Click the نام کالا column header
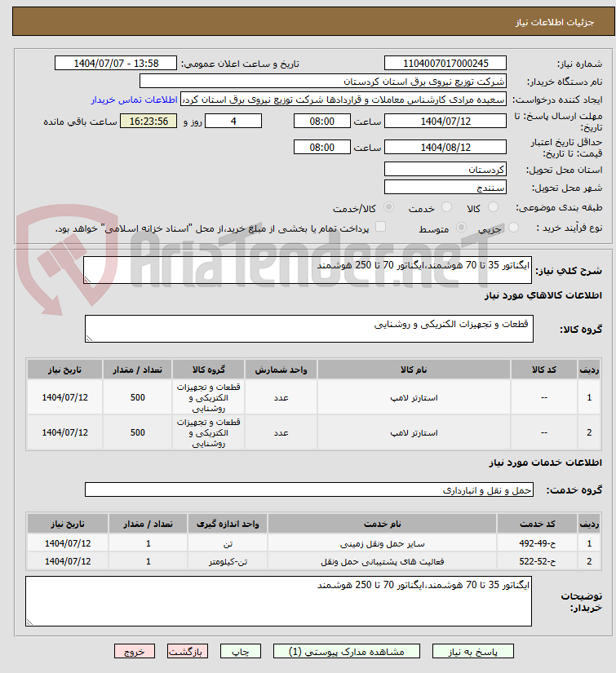Viewport: 616px width, 673px height. pyautogui.click(x=414, y=370)
